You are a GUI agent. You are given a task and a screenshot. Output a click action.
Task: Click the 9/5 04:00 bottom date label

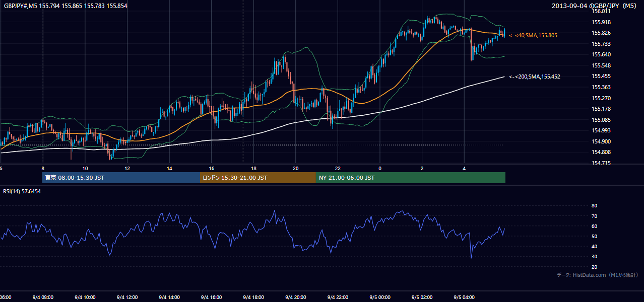pos(464,297)
